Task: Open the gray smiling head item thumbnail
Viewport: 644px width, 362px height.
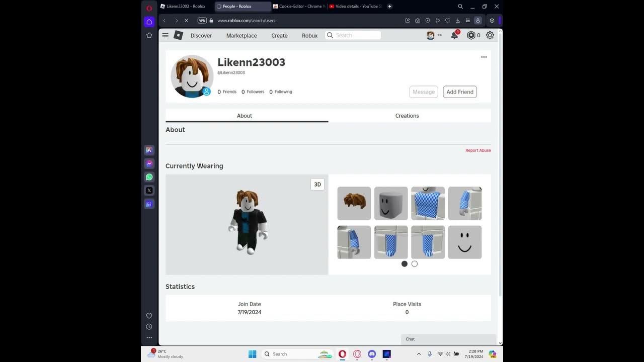Action: click(391, 204)
